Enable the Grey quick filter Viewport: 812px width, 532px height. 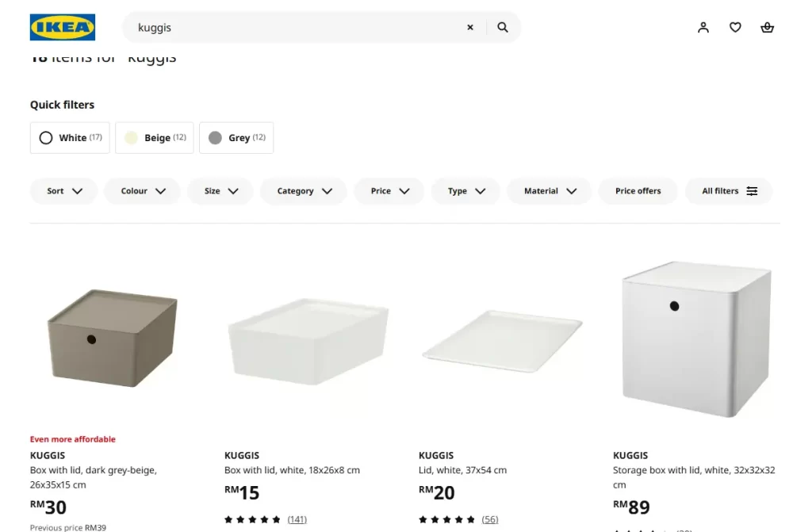pos(236,137)
